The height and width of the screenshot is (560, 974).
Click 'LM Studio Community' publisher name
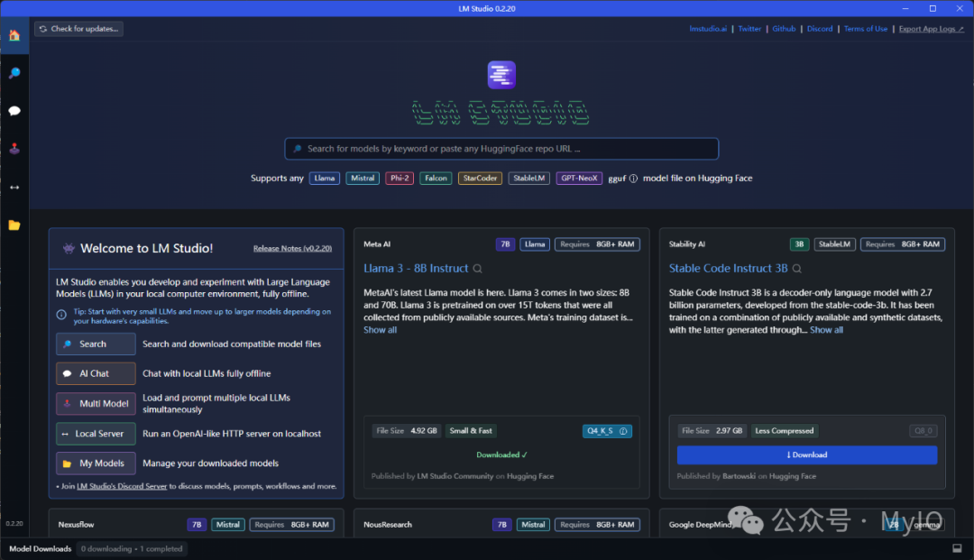[455, 476]
